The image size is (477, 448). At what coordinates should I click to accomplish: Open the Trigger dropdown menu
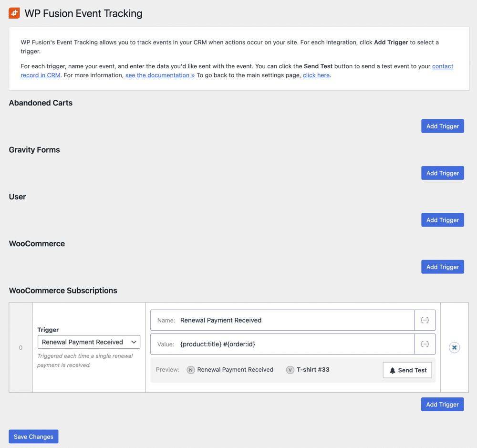89,342
